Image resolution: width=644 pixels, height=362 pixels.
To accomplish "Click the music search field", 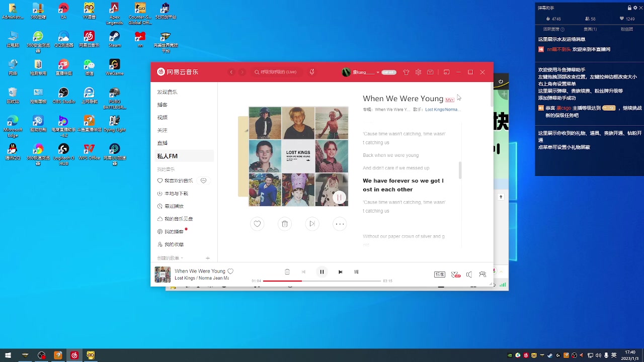I will click(278, 72).
